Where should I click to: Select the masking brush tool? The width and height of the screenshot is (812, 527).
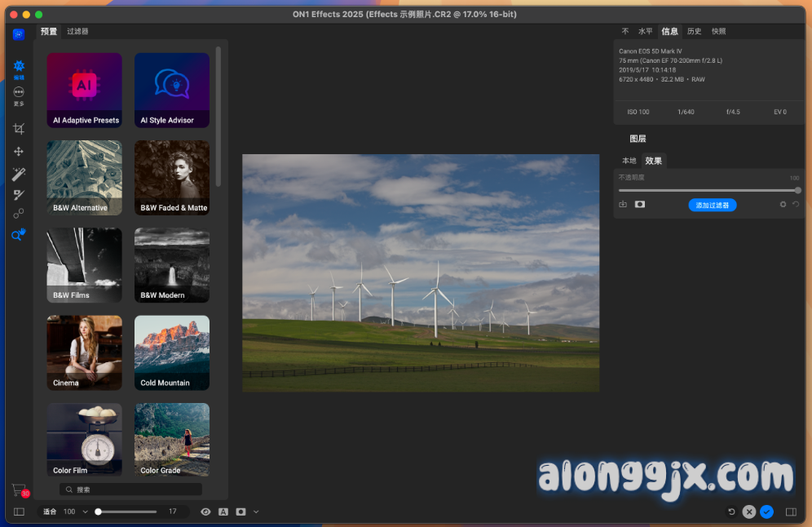click(x=19, y=194)
